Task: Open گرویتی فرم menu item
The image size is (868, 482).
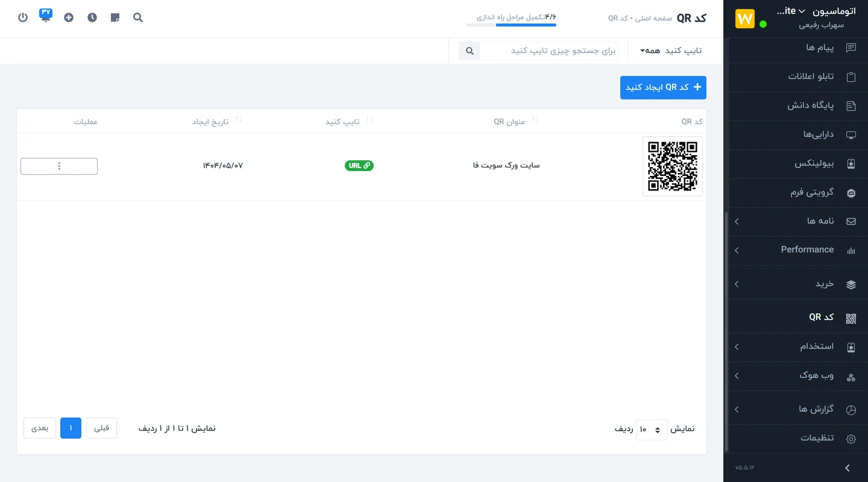Action: 798,192
